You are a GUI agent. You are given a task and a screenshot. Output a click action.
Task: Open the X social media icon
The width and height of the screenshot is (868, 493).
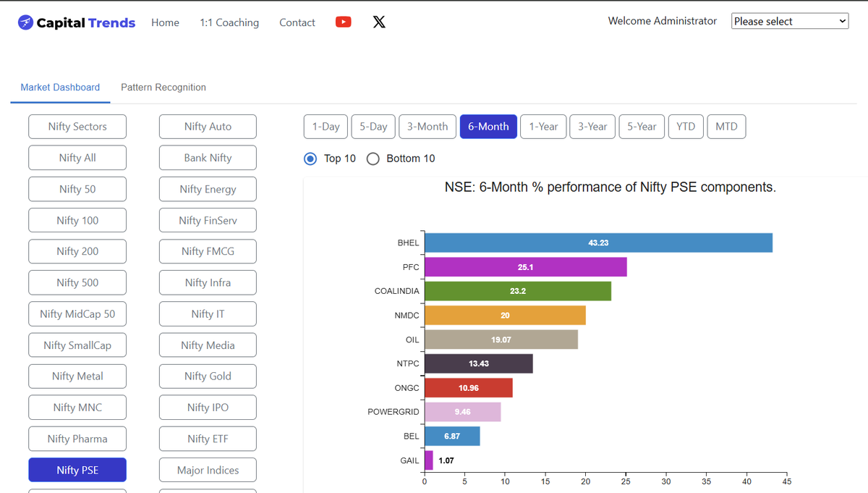click(x=379, y=22)
